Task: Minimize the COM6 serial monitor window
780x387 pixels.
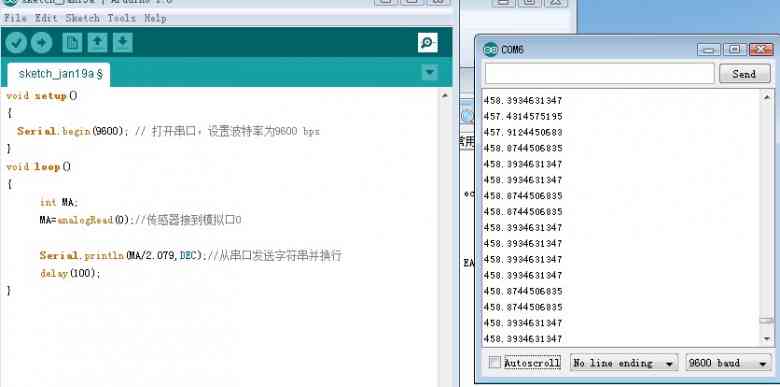Action: point(708,50)
